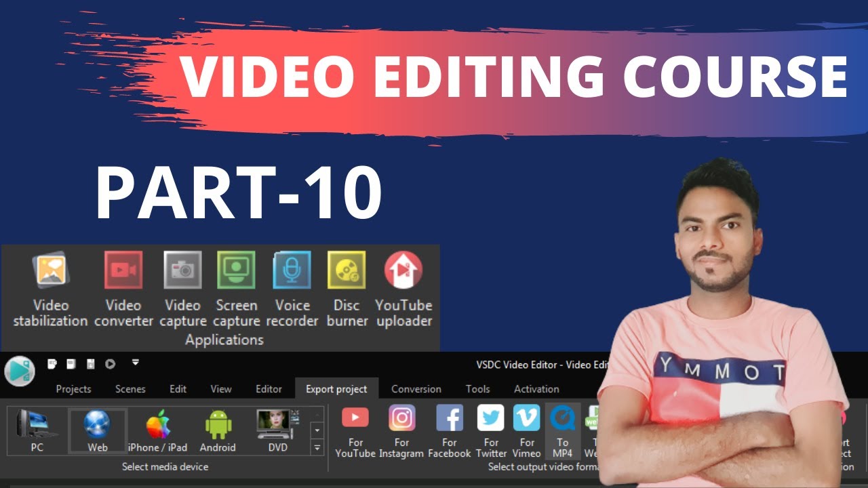Open the Video stabilization application
The height and width of the screenshot is (488, 868).
(51, 289)
